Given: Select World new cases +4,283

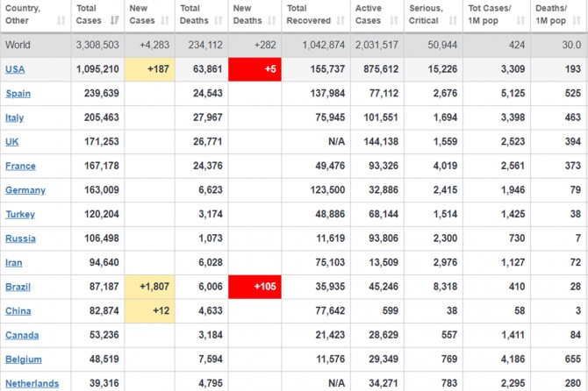Looking at the screenshot, I should (x=154, y=45).
